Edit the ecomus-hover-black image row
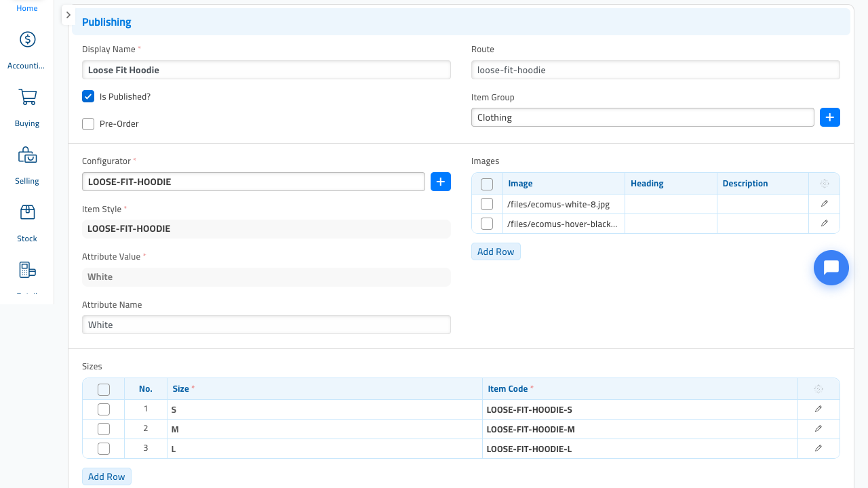The width and height of the screenshot is (868, 488). 825,224
